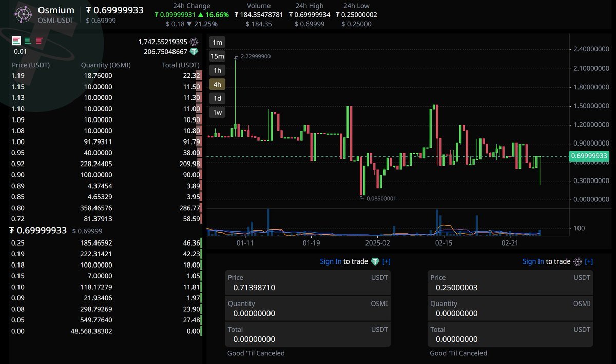Click the Quantity (OSMI) column header
Screen dimensions: 616x364
[106, 65]
